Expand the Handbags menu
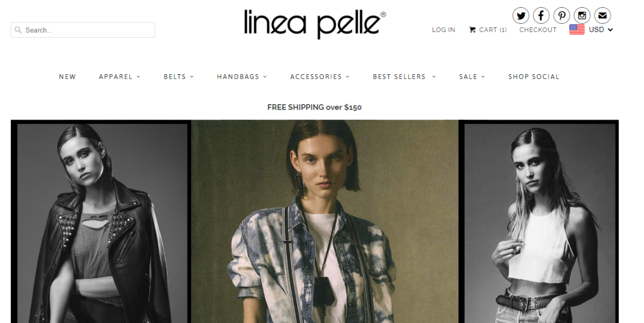Viewport: 644px width, 323px height. click(x=242, y=77)
